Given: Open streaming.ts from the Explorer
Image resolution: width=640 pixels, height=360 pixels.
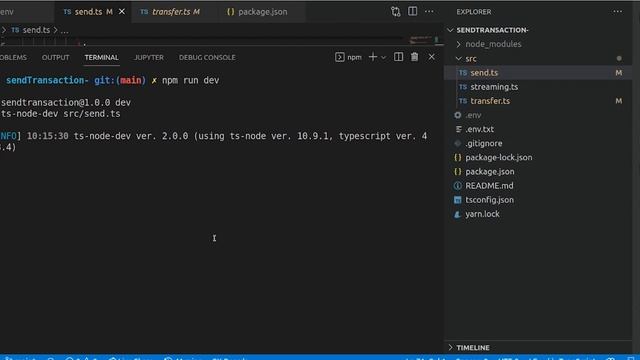Looking at the screenshot, I should (x=538, y=87).
